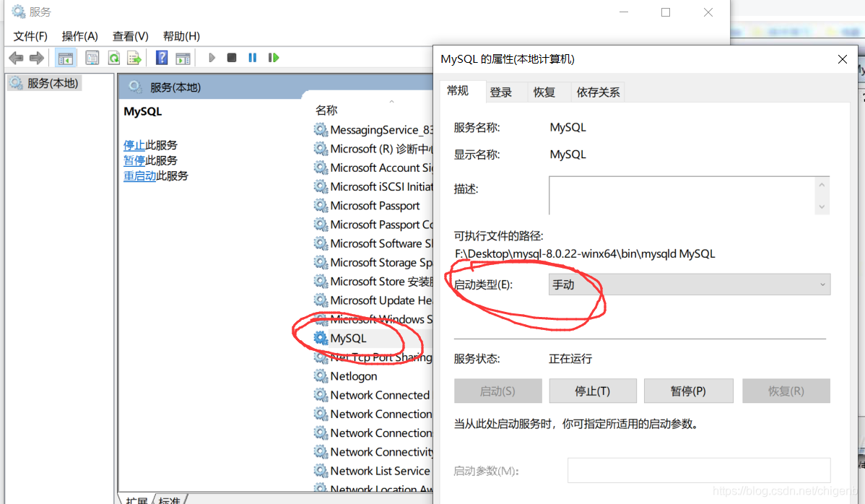Viewport: 865px width, 504px height.
Task: Click the Restart Service toolbar icon
Action: [273, 57]
